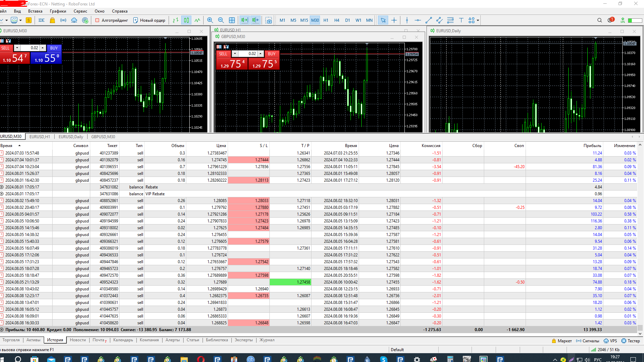Click the Zoom Out magnifier icon
This screenshot has width=644, height=362.
click(x=221, y=20)
